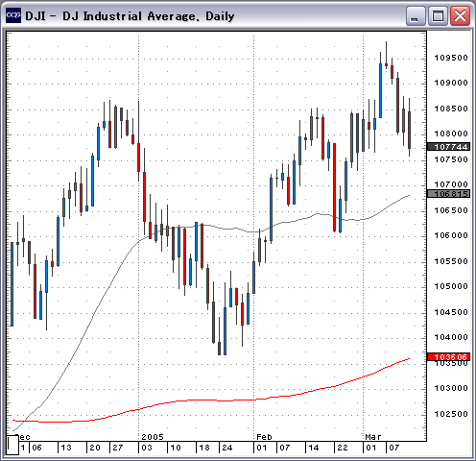Maximize the DJI chart window
This screenshot has height=461, width=476.
[x=438, y=15]
